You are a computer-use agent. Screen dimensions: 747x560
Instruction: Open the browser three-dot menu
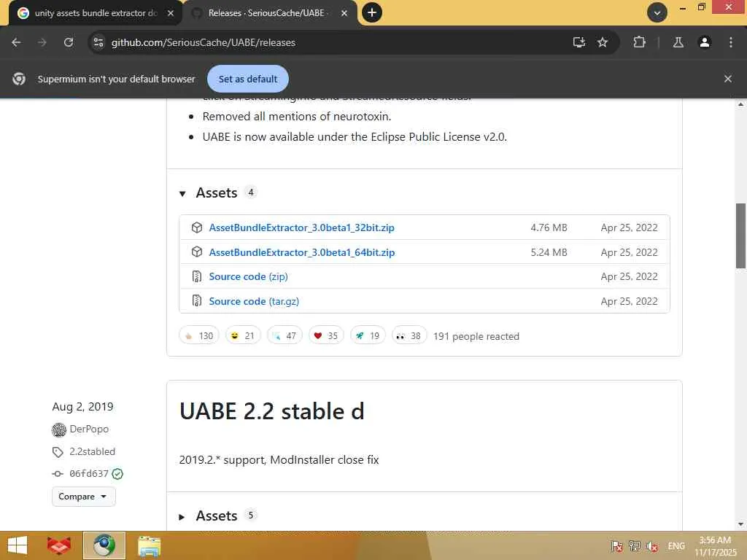pos(731,42)
